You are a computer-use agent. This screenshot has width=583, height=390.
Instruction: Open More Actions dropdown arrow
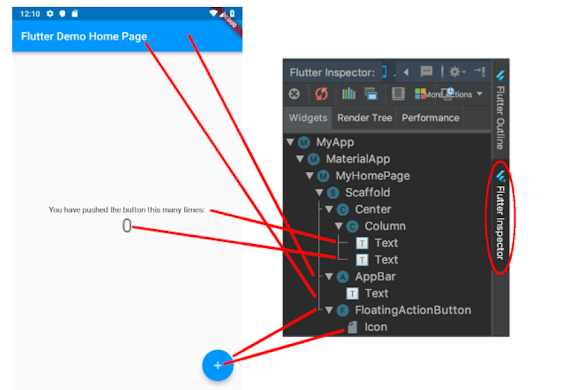point(480,94)
